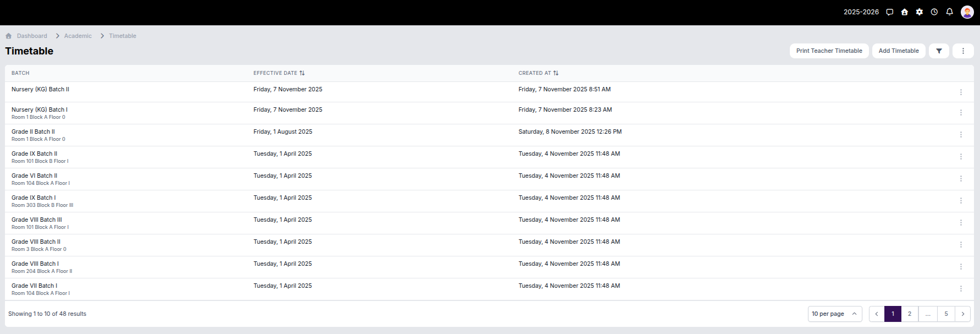Screen dimensions: 980x334
Task: Open row actions for Grade VIII Batch I
Action: [x=961, y=266]
